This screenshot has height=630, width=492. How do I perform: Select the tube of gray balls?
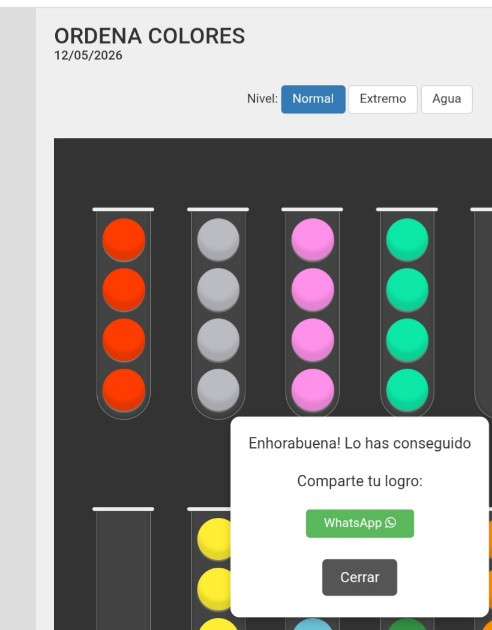(218, 314)
